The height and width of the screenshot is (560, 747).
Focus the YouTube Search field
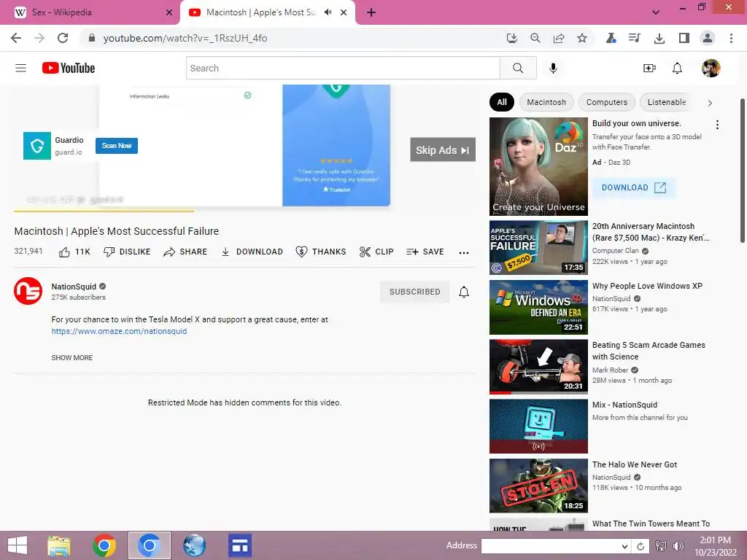tap(343, 68)
